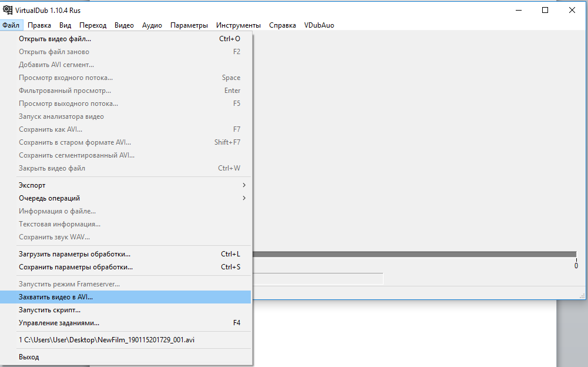Minimize the VirtualDub window
The height and width of the screenshot is (367, 588).
point(519,10)
